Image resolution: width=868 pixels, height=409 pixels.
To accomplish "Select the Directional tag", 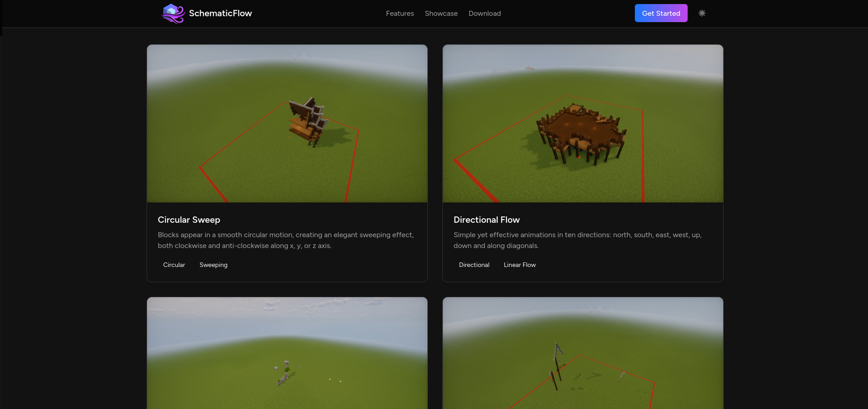I will click(x=474, y=265).
